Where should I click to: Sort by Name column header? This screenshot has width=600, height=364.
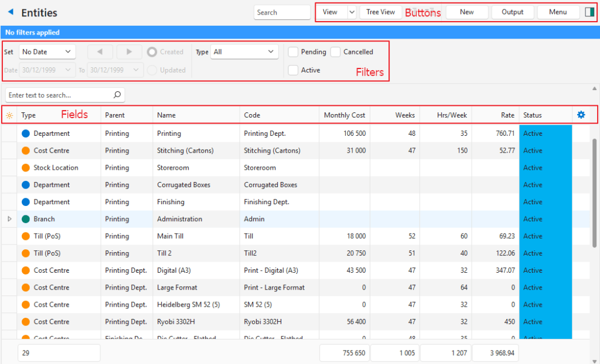click(196, 115)
